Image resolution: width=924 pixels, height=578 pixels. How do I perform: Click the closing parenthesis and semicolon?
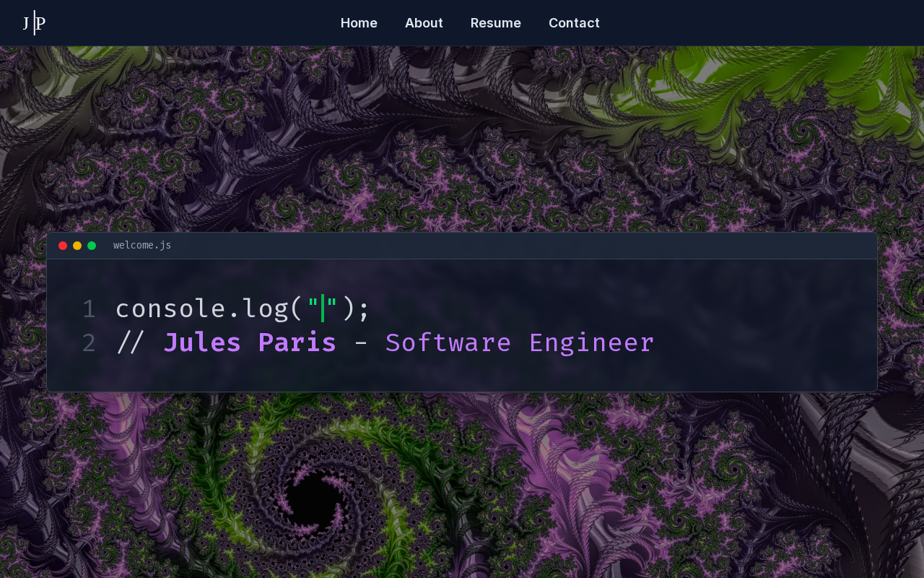click(x=355, y=309)
